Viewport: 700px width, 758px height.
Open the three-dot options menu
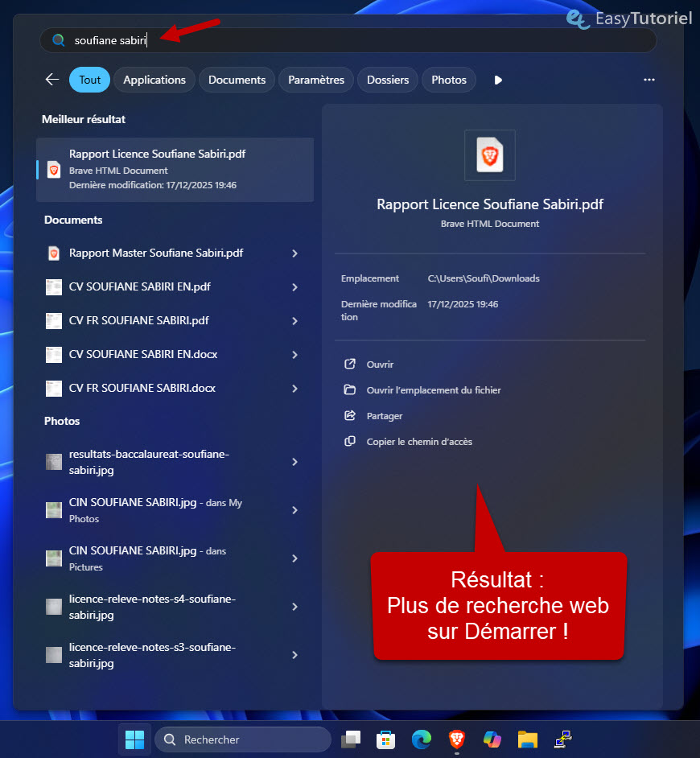click(649, 80)
